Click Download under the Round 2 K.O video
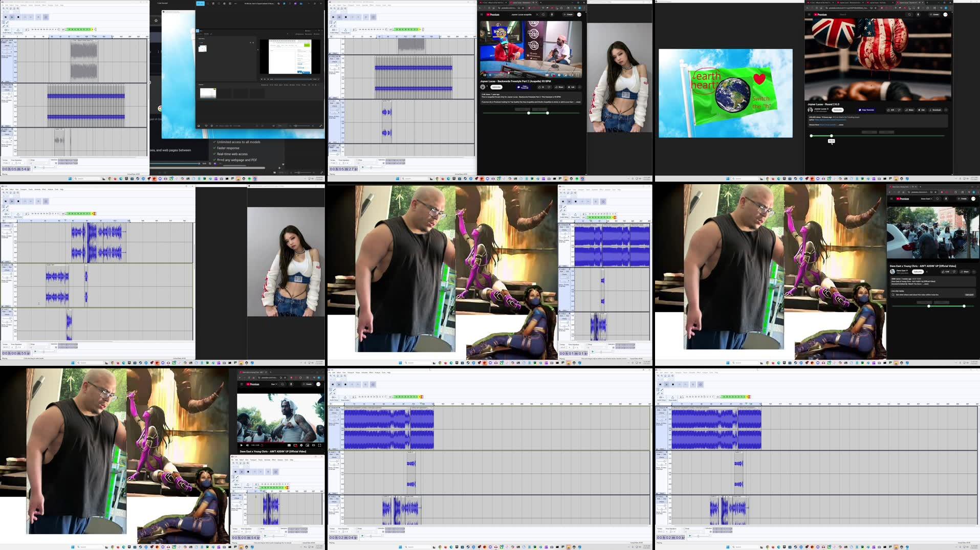The image size is (980, 550). click(x=935, y=109)
